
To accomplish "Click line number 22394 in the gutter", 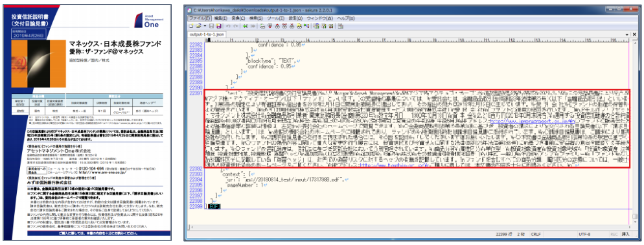I will click(196, 180).
